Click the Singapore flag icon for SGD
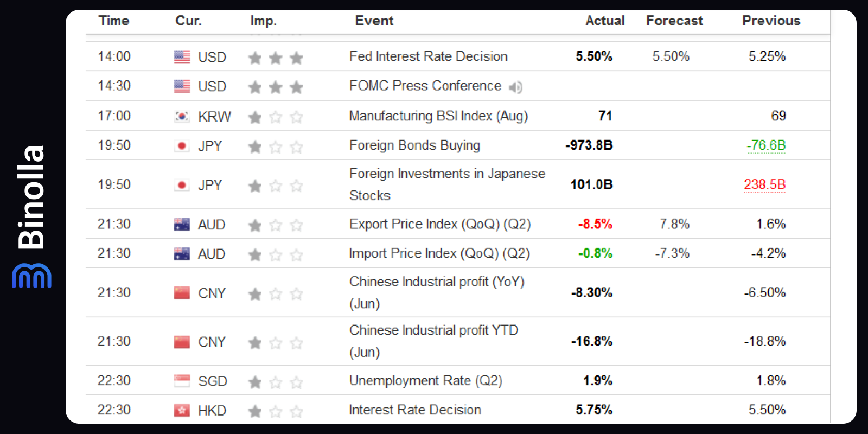Viewport: 868px width, 434px height. tap(182, 381)
